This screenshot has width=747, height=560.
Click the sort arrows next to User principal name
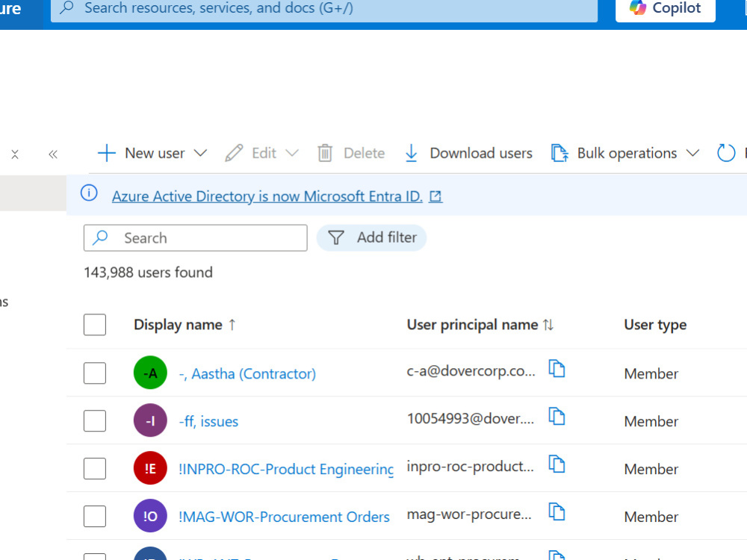point(548,325)
